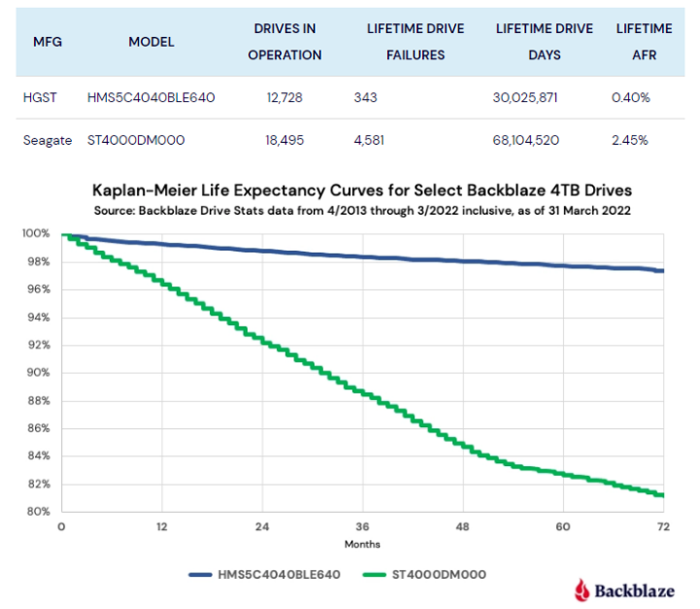This screenshot has height=609, width=700.
Task: Click the 60 months x-axis label
Action: click(x=563, y=526)
